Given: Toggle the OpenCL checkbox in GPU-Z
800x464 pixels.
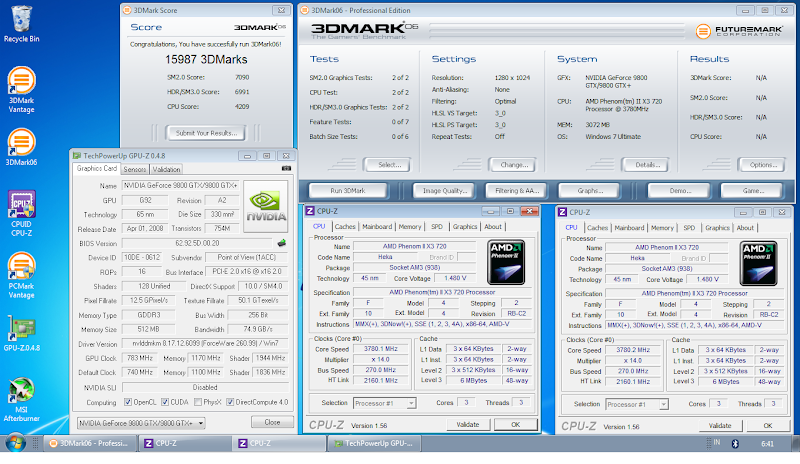Looking at the screenshot, I should pos(128,402).
